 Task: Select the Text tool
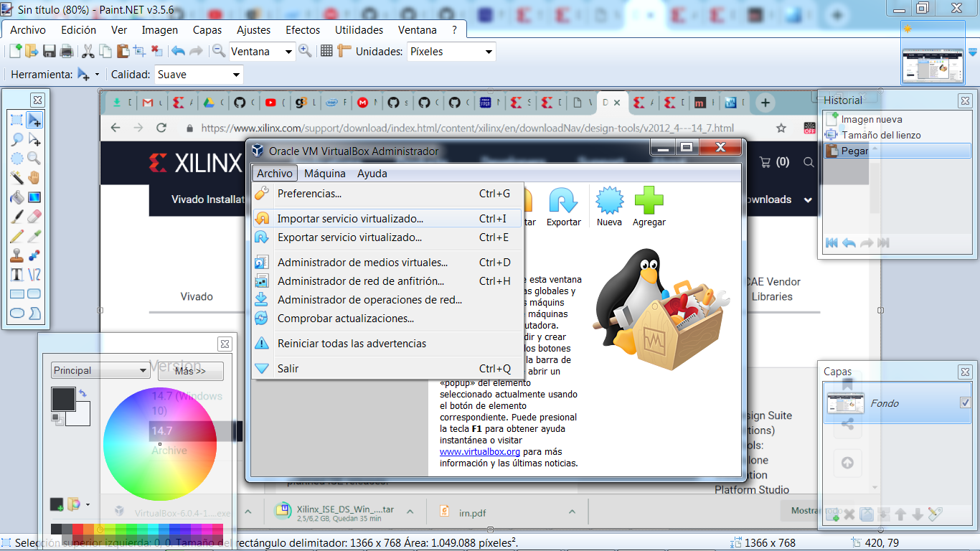click(x=17, y=275)
